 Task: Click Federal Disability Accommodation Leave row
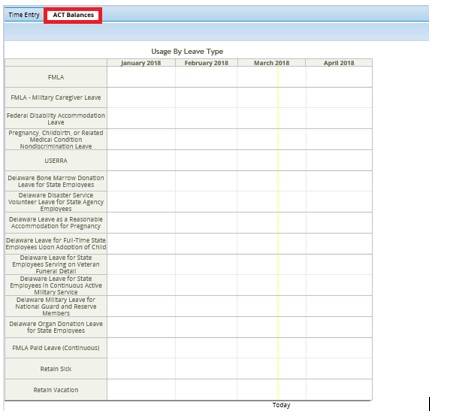[56, 119]
